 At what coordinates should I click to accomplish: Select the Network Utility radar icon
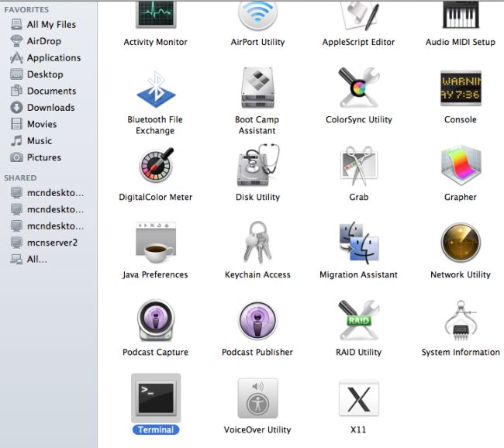[x=461, y=243]
